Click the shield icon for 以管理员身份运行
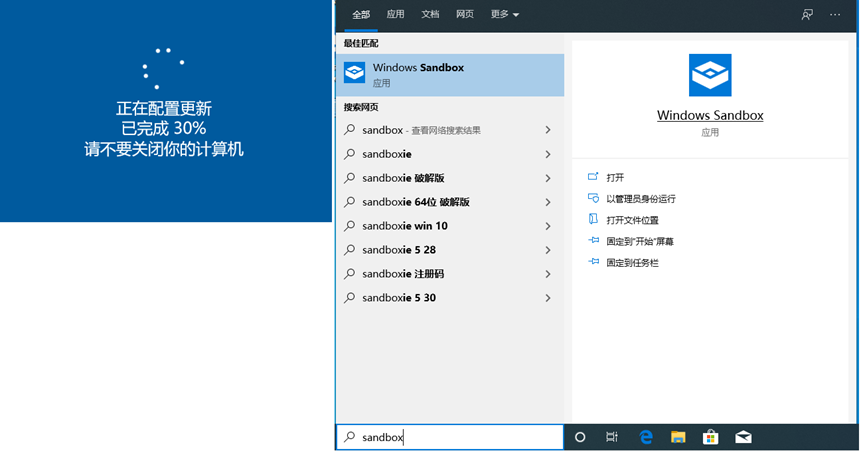 click(593, 198)
